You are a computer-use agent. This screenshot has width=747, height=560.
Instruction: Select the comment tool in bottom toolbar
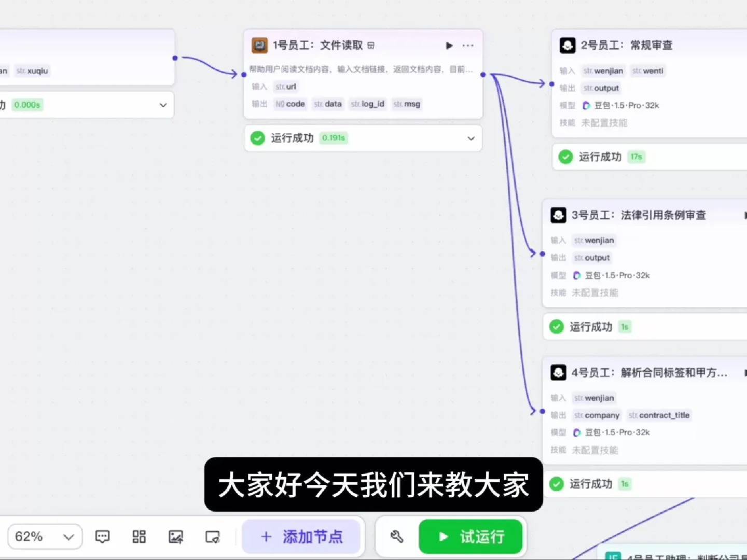(x=102, y=537)
